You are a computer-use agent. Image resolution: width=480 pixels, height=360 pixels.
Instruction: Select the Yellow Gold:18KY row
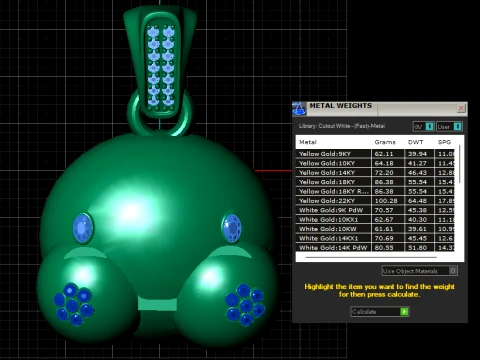(x=375, y=182)
